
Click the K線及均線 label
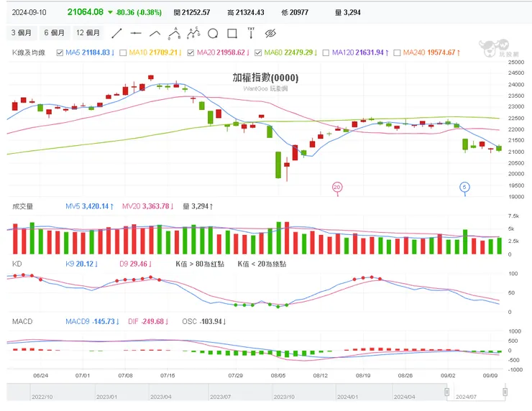pyautogui.click(x=29, y=52)
